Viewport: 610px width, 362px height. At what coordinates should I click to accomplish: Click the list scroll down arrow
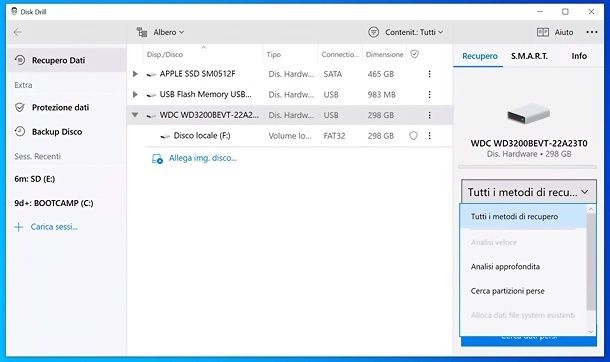click(x=591, y=332)
